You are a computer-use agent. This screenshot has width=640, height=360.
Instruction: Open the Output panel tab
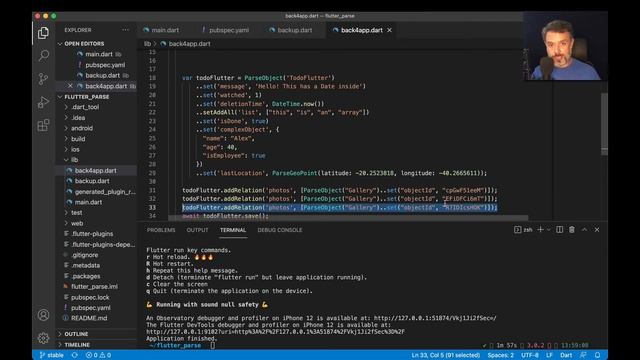click(x=198, y=230)
